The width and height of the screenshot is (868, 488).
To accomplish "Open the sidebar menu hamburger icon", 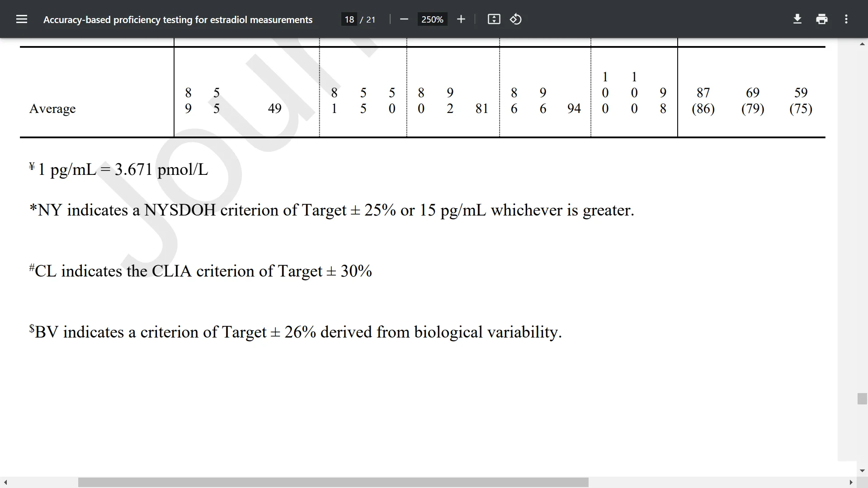I will [x=22, y=19].
